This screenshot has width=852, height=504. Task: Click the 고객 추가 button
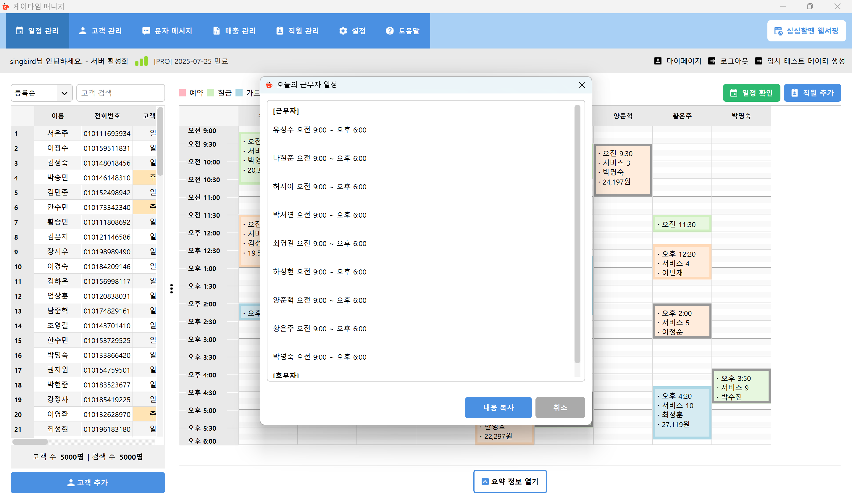pyautogui.click(x=88, y=482)
